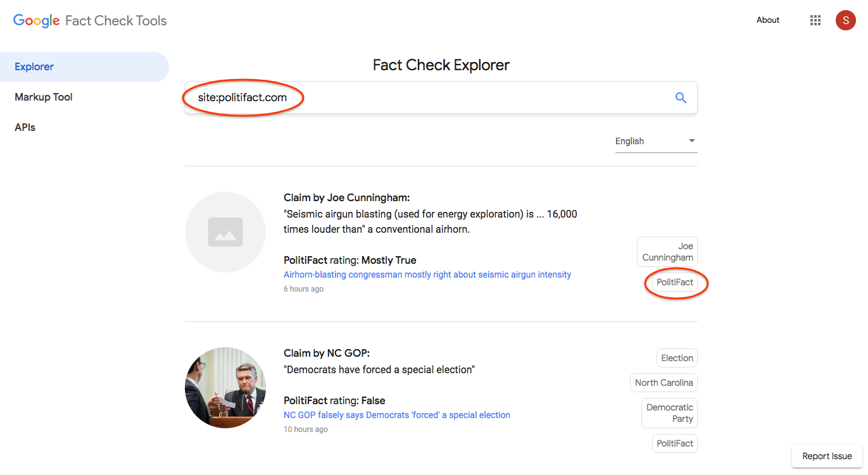The image size is (868, 475).
Task: Click the North Carolina tag chip
Action: click(x=664, y=383)
